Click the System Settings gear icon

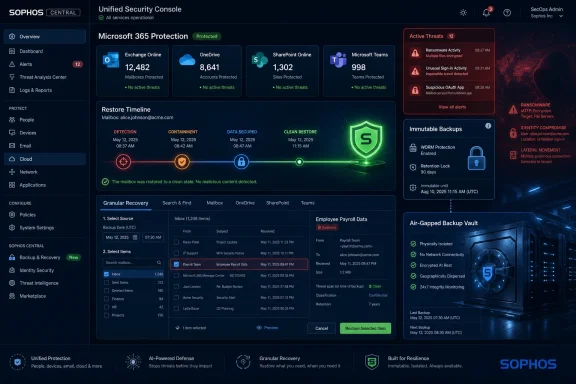[12, 228]
